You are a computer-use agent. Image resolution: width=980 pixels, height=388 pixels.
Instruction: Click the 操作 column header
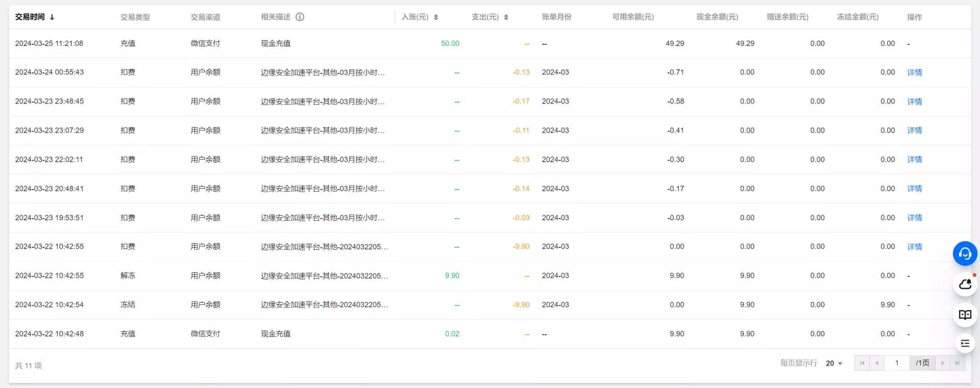[914, 17]
